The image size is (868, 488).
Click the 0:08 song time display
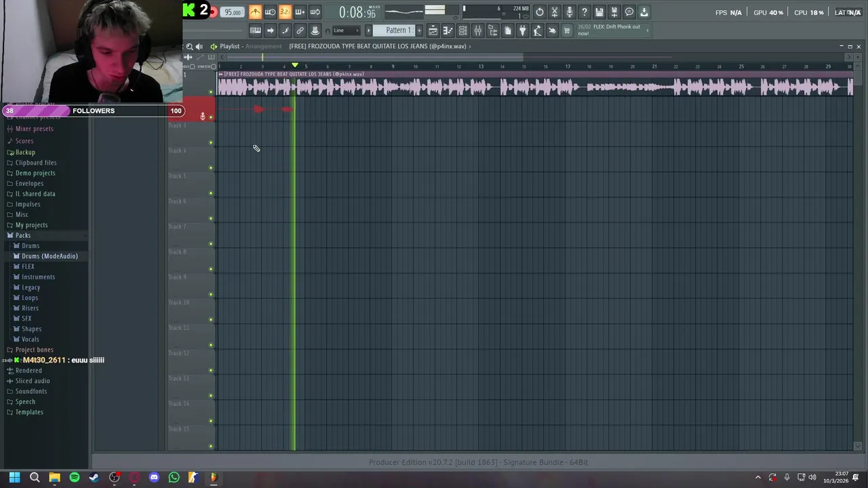357,12
